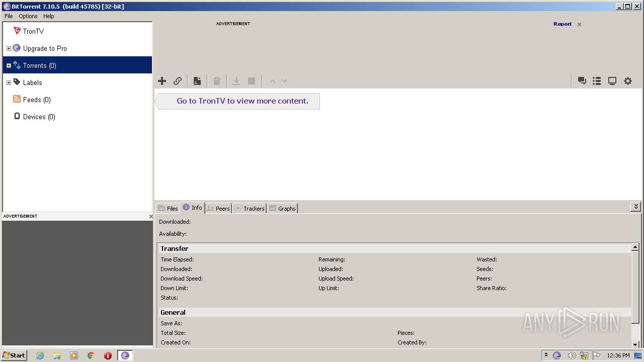Switch to the Files tab
644x362 pixels.
168,208
